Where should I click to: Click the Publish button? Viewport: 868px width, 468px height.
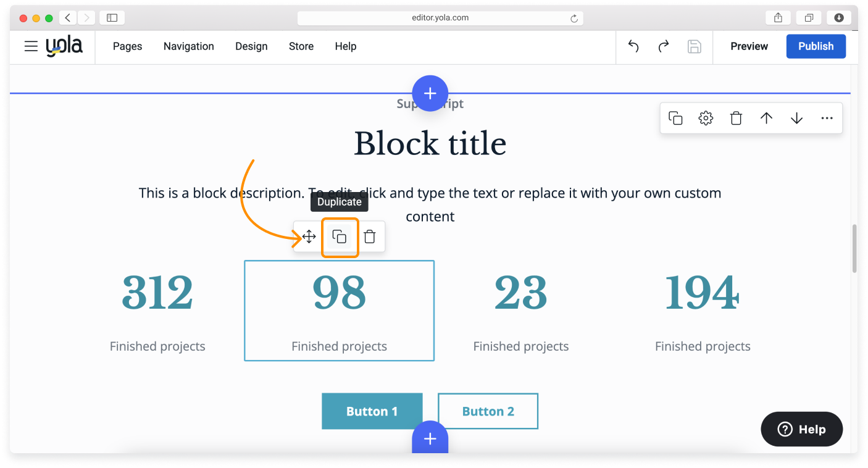[816, 46]
